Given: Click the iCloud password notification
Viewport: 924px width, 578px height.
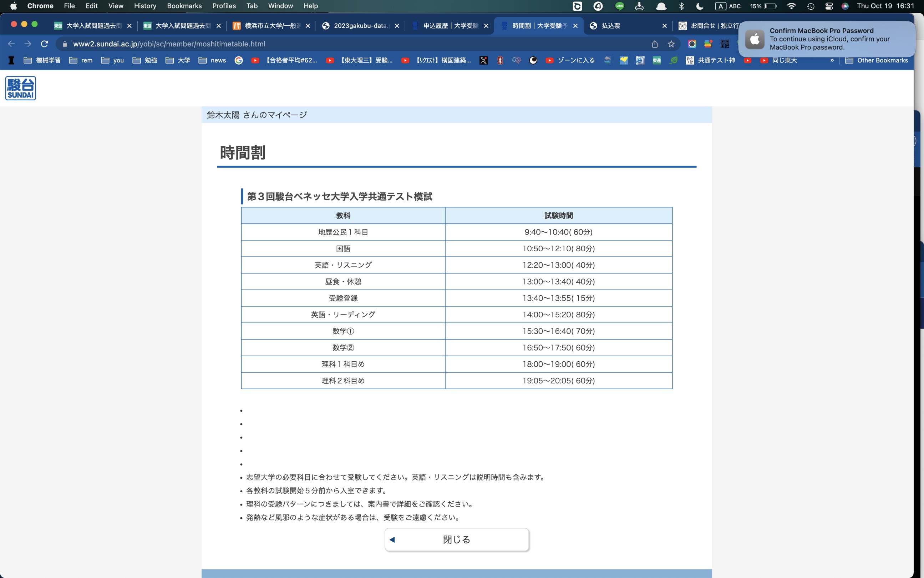Looking at the screenshot, I should 827,39.
